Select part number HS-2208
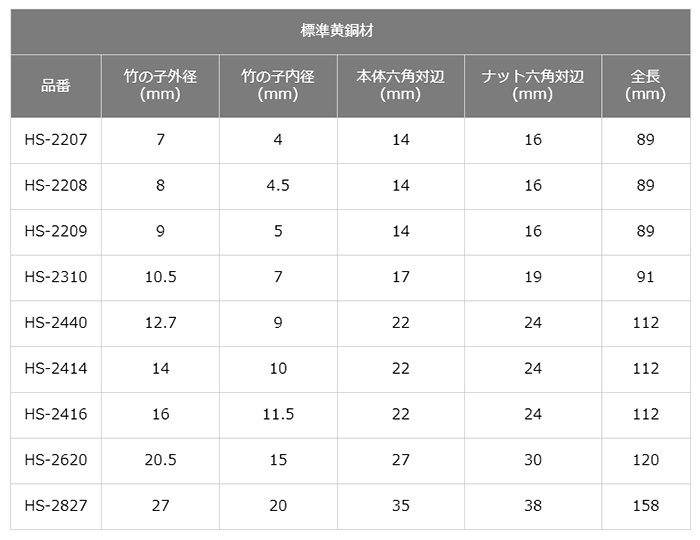Screen dimensions: 700x540 (56, 185)
